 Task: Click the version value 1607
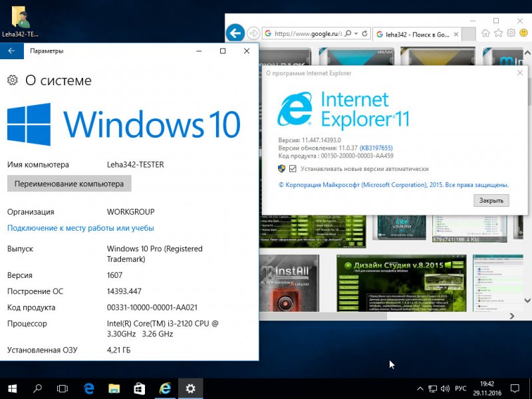point(114,275)
